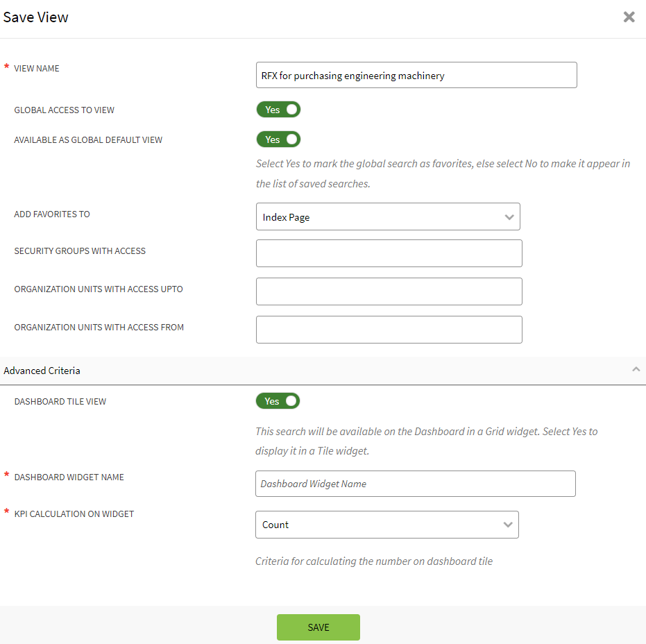Click Organization Units With Access Upto field
Image resolution: width=646 pixels, height=644 pixels.
(x=389, y=291)
